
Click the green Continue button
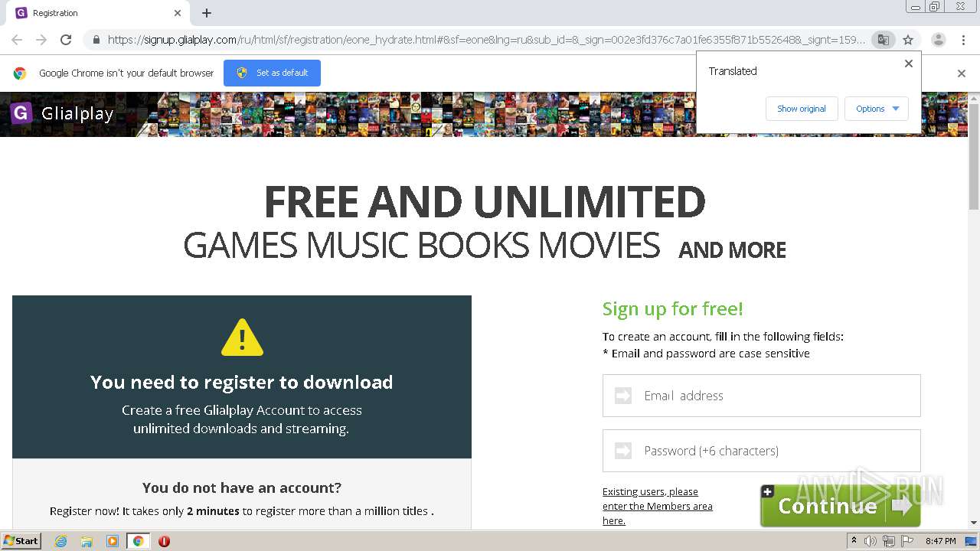(840, 505)
